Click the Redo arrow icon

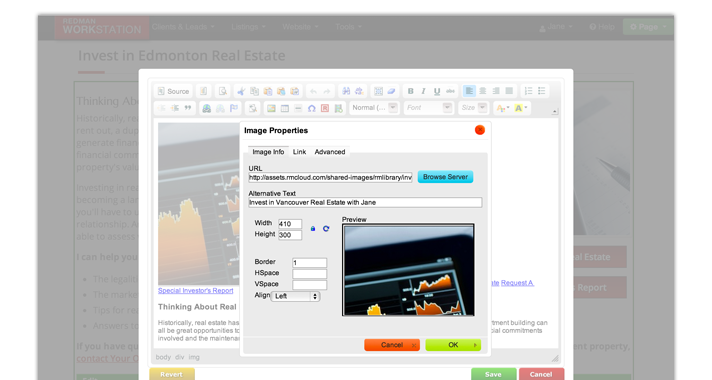[326, 91]
